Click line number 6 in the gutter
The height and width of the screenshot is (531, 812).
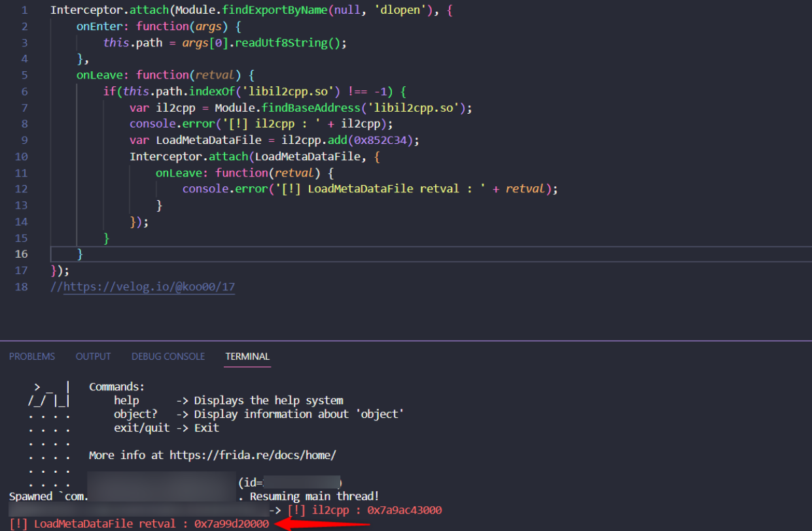tap(24, 92)
